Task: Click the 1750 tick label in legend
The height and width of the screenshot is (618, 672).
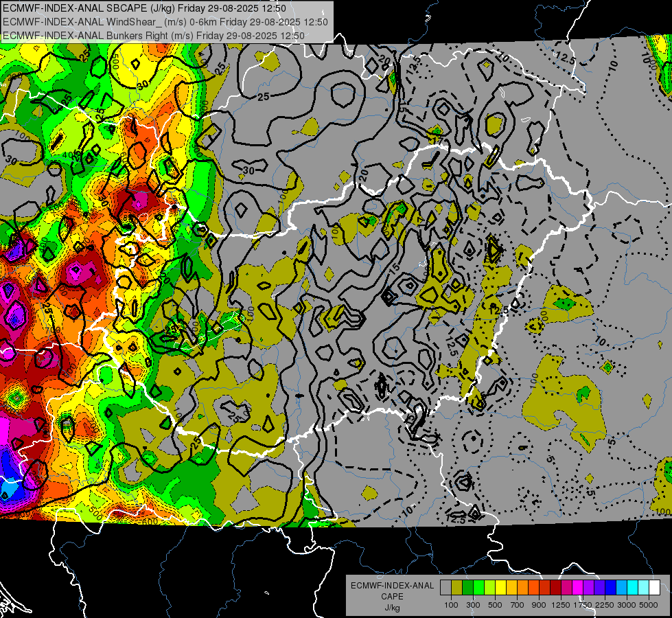Action: 583,605
